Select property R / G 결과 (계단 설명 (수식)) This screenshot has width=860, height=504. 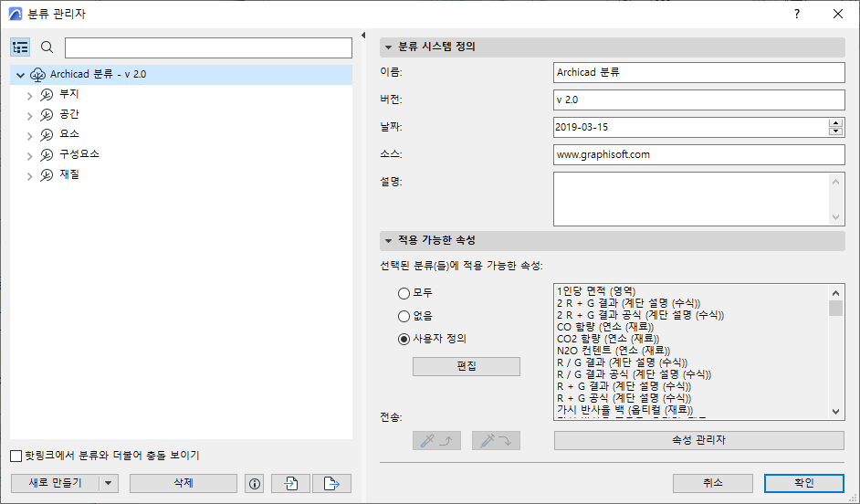click(623, 363)
